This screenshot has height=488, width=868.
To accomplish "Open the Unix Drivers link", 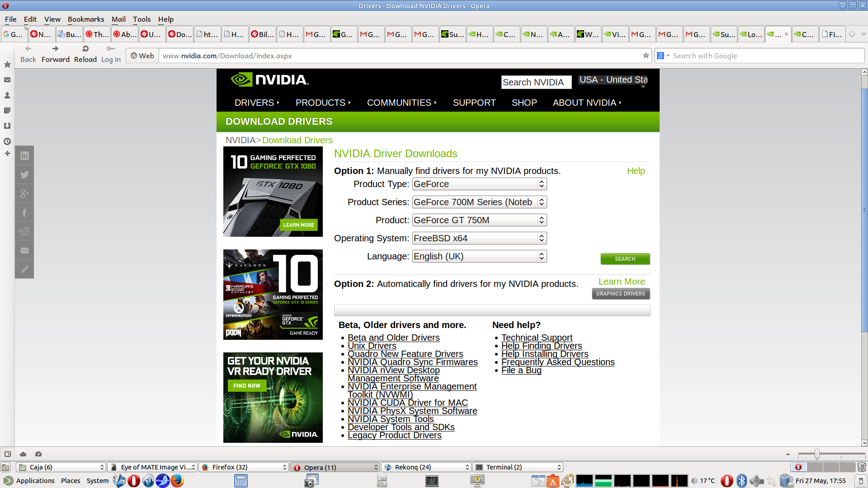I will click(372, 346).
